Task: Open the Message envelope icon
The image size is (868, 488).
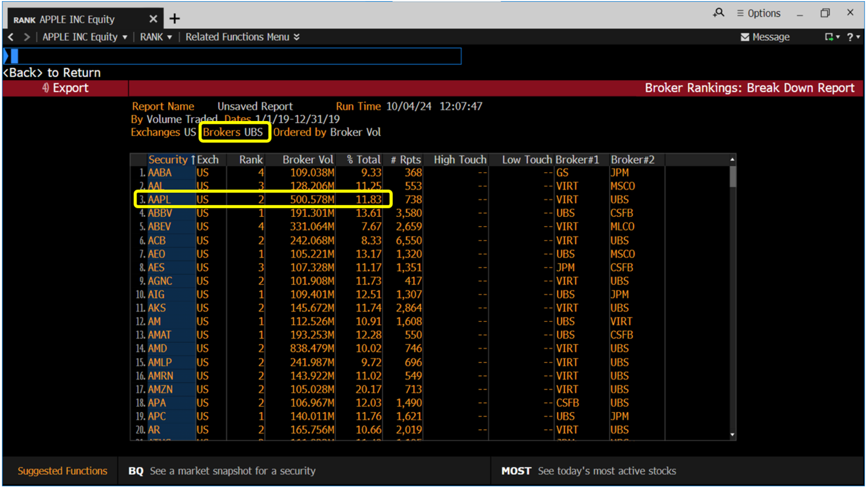Action: (x=745, y=37)
